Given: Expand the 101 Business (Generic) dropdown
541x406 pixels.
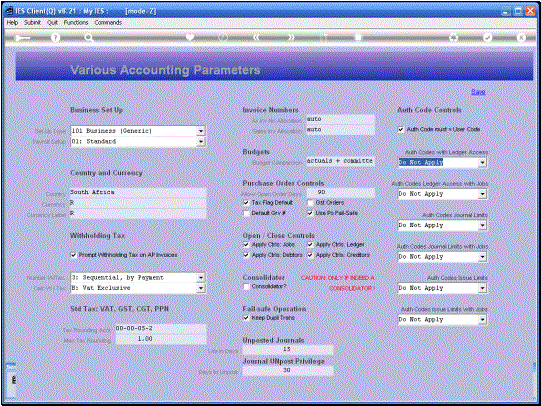Looking at the screenshot, I should pos(201,131).
